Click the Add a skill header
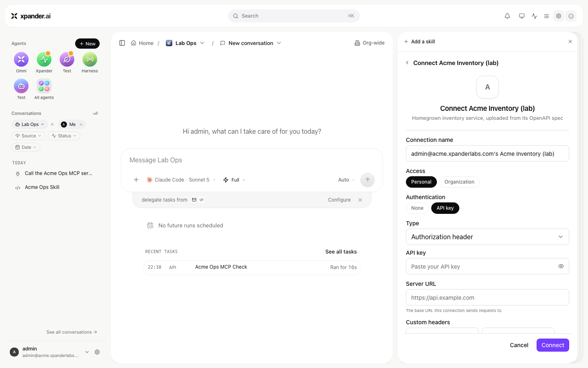 [419, 42]
